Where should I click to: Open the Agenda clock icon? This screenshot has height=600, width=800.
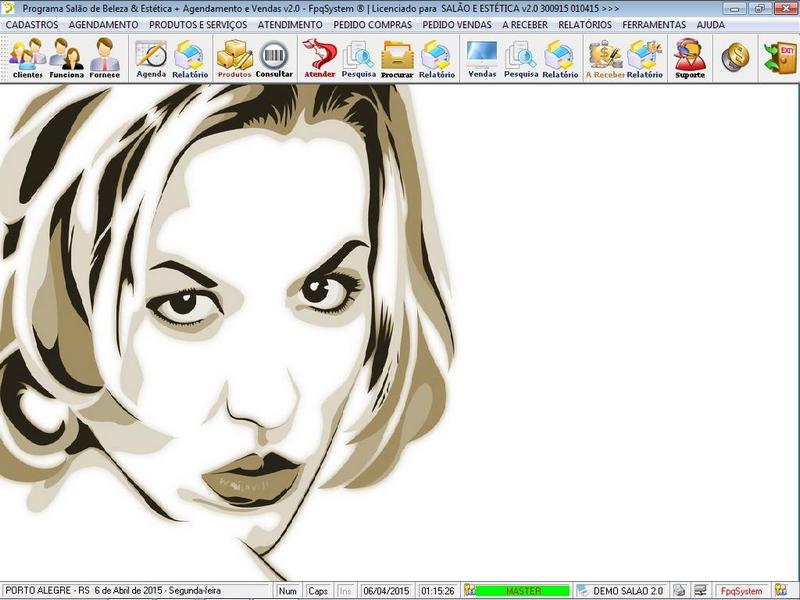click(151, 58)
